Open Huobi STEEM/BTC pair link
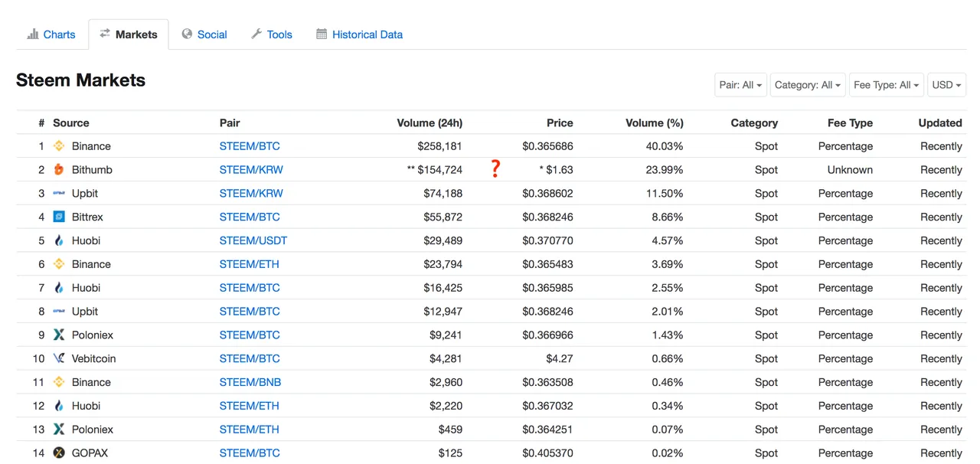This screenshot has width=980, height=464. tap(250, 288)
